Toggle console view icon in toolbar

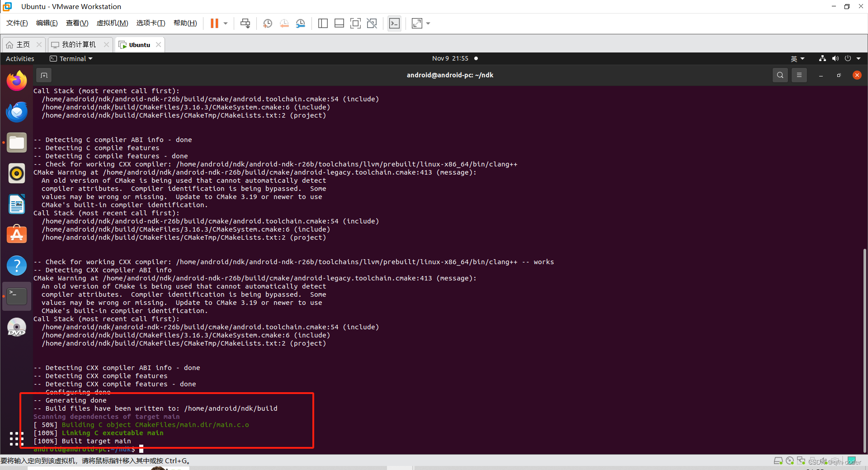pos(394,23)
